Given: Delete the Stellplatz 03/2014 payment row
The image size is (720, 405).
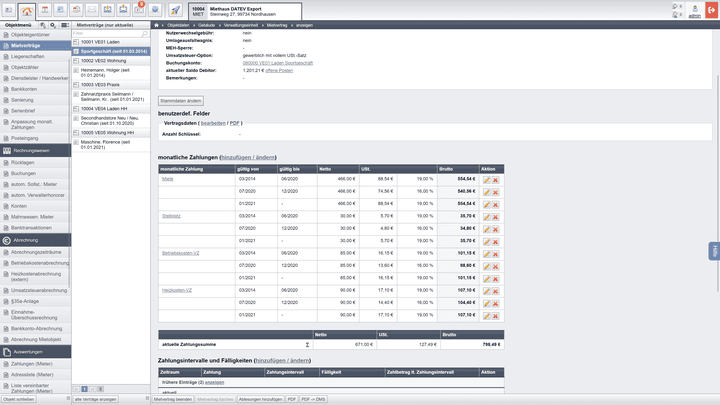Looking at the screenshot, I should tap(495, 216).
